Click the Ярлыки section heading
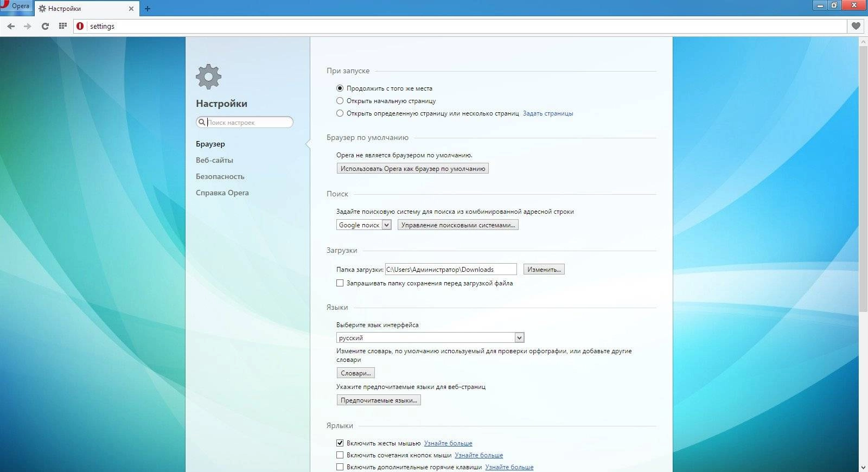The width and height of the screenshot is (868, 472). 340,425
